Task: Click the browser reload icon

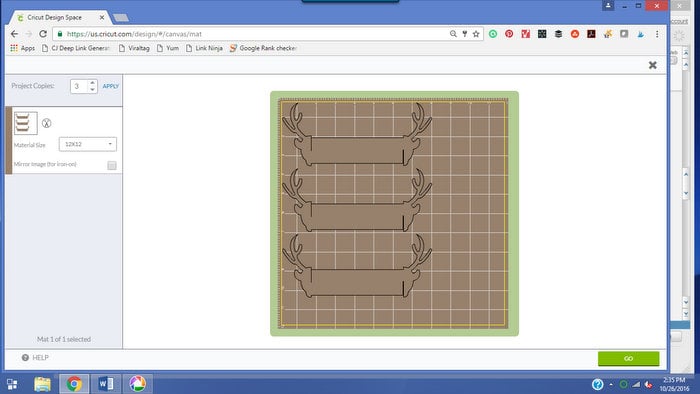Action: tap(43, 34)
